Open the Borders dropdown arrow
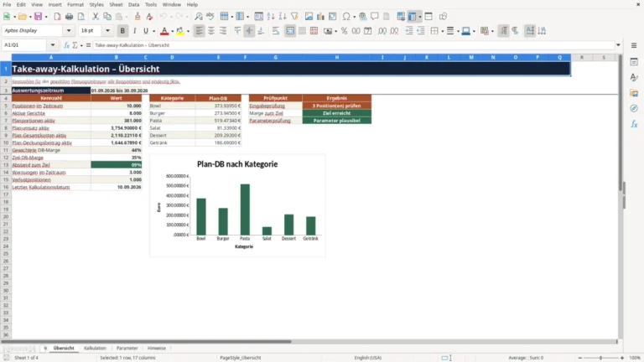Screen dimensions: 644x362 443,31
